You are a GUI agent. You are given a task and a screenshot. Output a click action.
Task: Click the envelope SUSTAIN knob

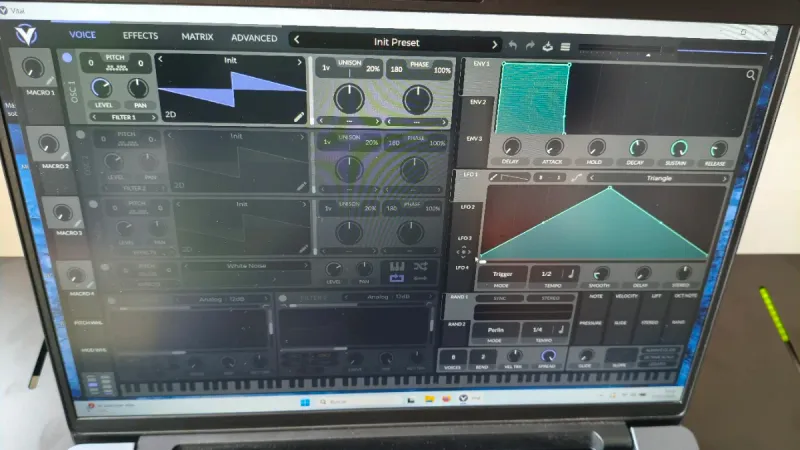point(679,148)
